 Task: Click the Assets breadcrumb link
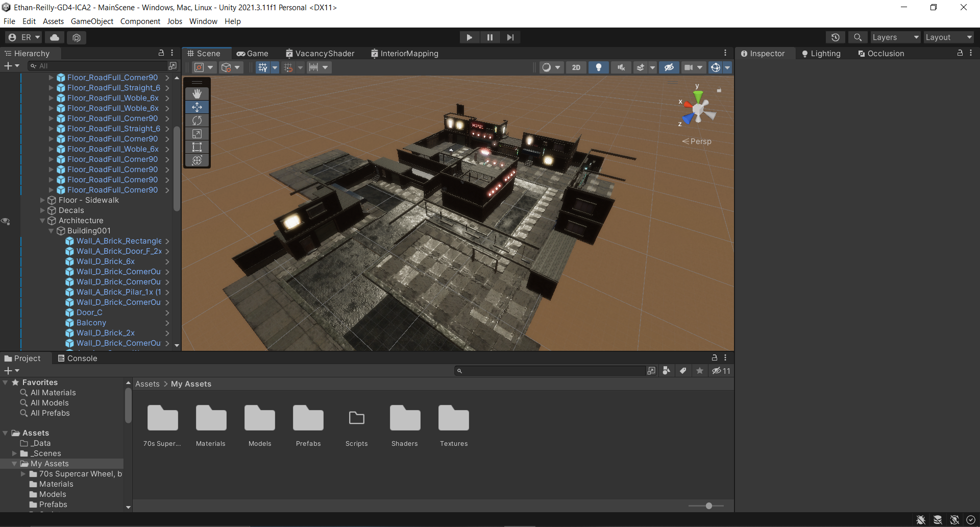click(x=147, y=384)
